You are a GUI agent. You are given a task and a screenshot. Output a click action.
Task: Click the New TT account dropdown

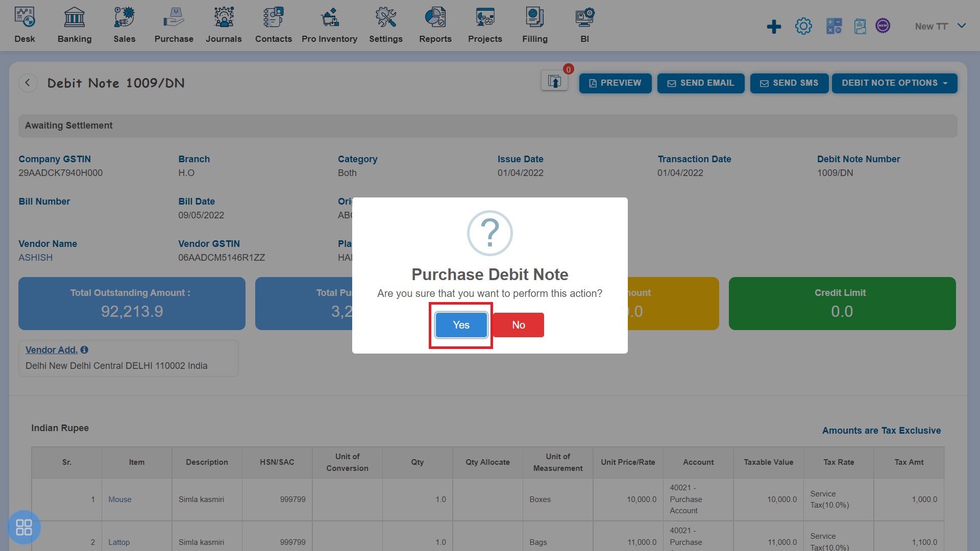[938, 25]
